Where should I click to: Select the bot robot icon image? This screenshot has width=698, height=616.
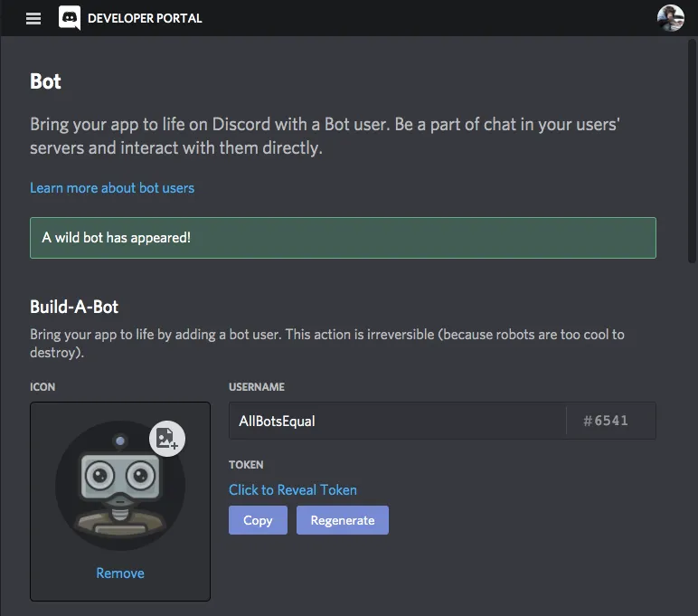click(120, 486)
